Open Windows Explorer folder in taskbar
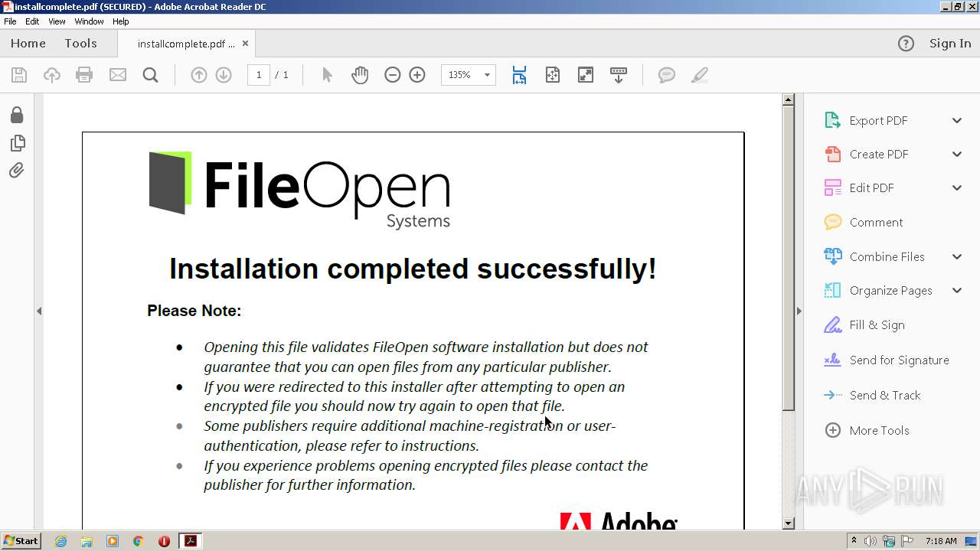 point(87,541)
